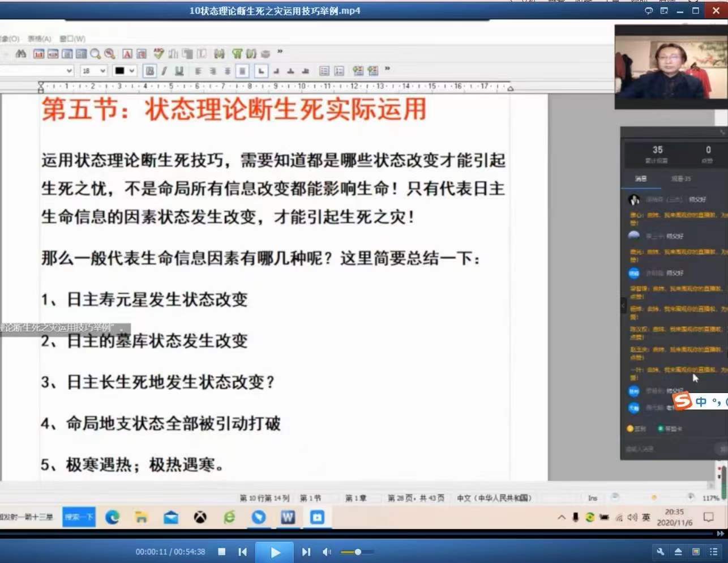Click the wrench tools icon at player bottom right
The image size is (728, 563).
[x=661, y=551]
